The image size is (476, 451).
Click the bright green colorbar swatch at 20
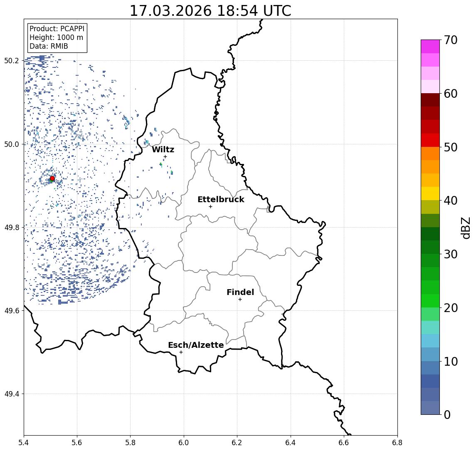click(x=430, y=301)
